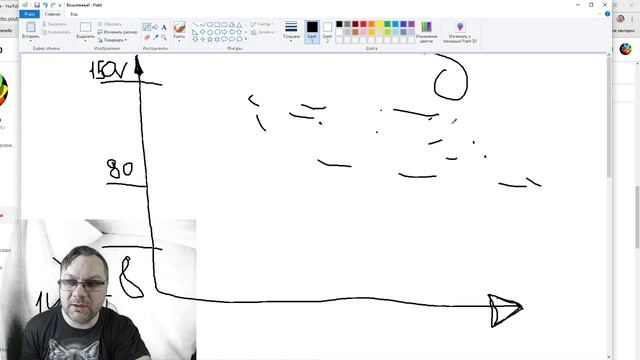
Task: Pick the gray color swatch in top row
Action: tap(347, 24)
